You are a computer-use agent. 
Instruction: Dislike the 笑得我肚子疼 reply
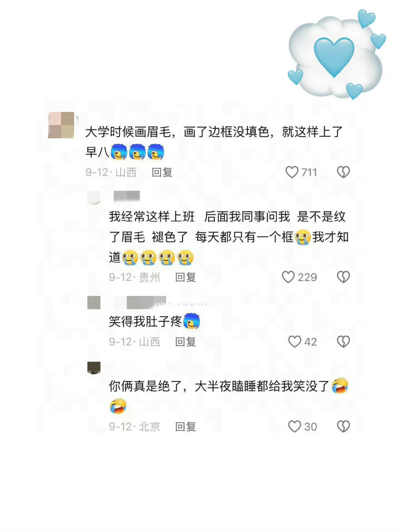[x=343, y=342]
